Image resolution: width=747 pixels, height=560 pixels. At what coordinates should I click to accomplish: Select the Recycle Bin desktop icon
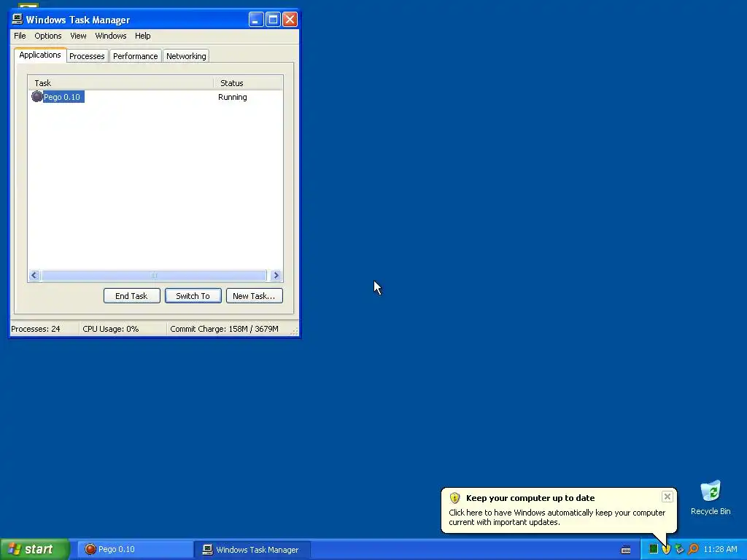(711, 498)
